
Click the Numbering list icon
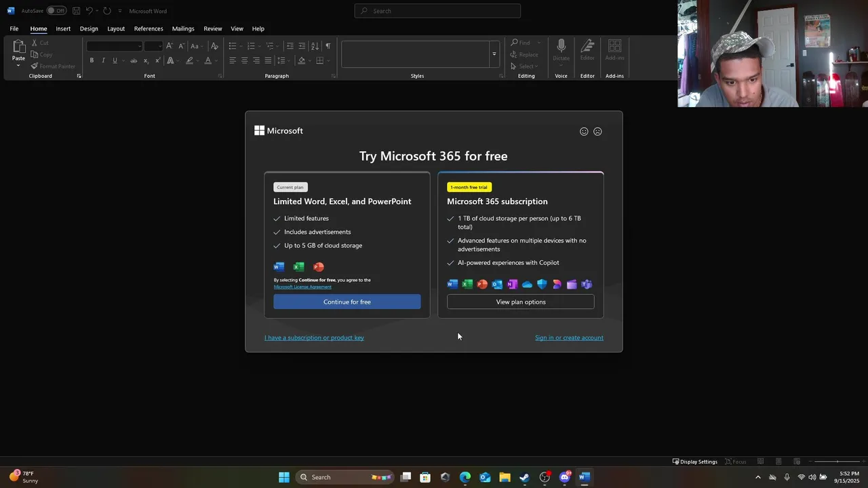[251, 45]
